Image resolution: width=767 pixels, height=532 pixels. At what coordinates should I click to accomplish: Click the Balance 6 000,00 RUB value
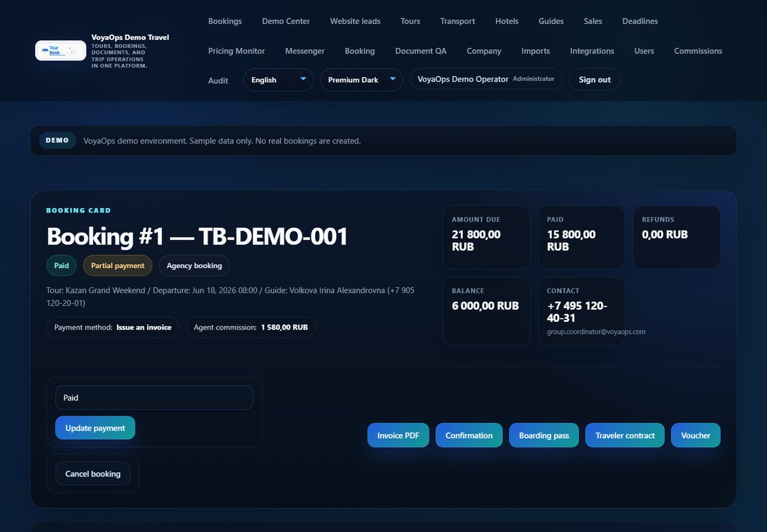[x=485, y=306]
